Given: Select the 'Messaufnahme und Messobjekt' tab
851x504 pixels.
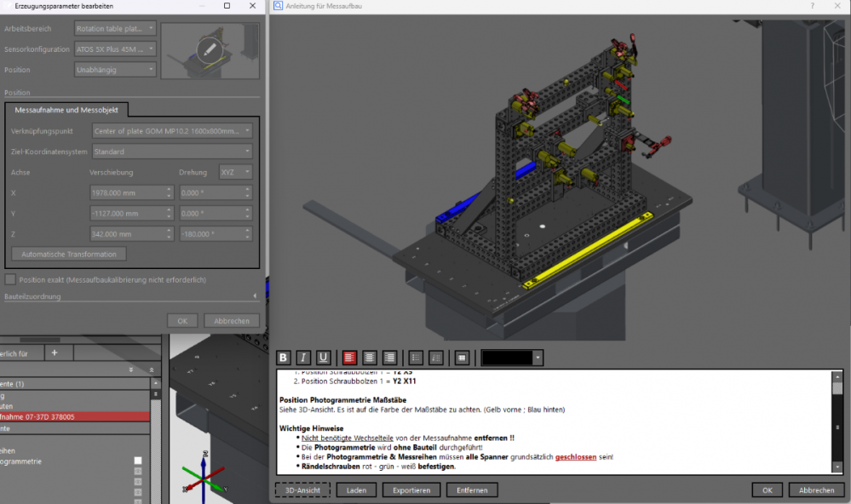Looking at the screenshot, I should pos(66,110).
